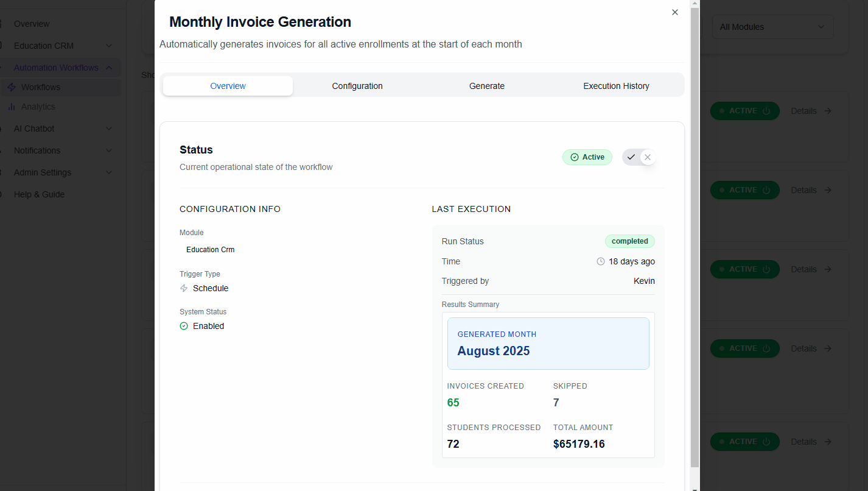Click the Schedule trigger type icon
Image resolution: width=868 pixels, height=491 pixels.
tap(183, 288)
